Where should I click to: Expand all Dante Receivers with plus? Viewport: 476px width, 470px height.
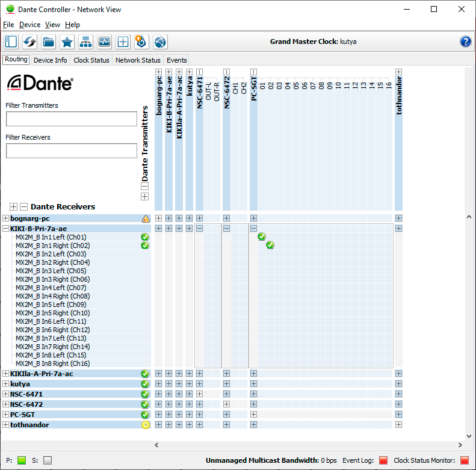coord(13,207)
